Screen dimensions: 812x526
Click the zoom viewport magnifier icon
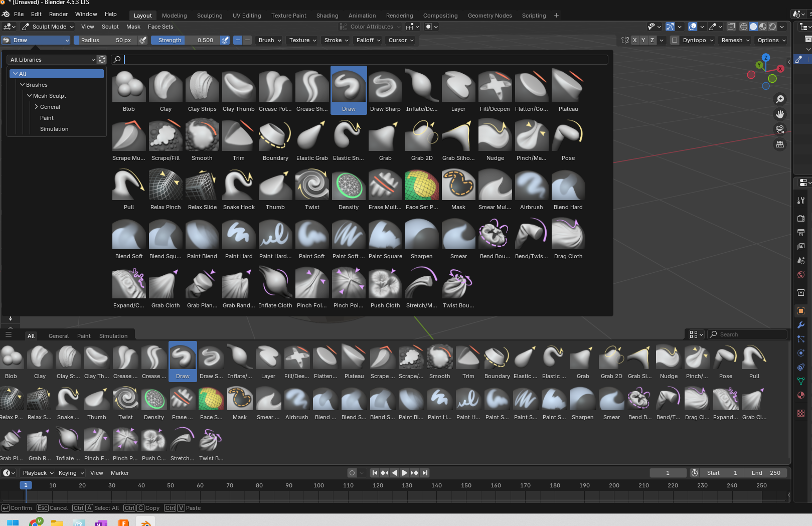click(780, 99)
